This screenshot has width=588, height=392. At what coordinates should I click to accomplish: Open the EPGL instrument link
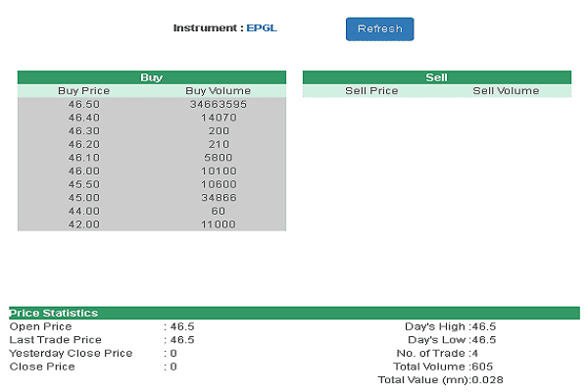tap(262, 28)
